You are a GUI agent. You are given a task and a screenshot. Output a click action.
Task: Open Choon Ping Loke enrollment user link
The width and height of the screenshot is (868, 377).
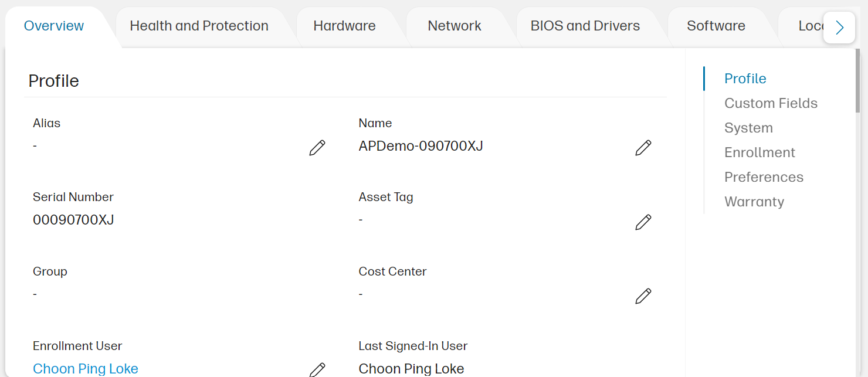tap(86, 369)
